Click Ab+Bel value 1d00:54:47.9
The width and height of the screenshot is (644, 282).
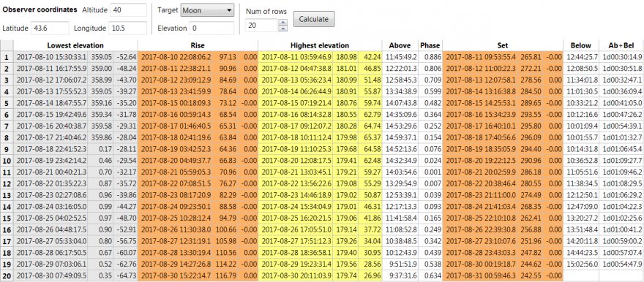[x=622, y=264]
